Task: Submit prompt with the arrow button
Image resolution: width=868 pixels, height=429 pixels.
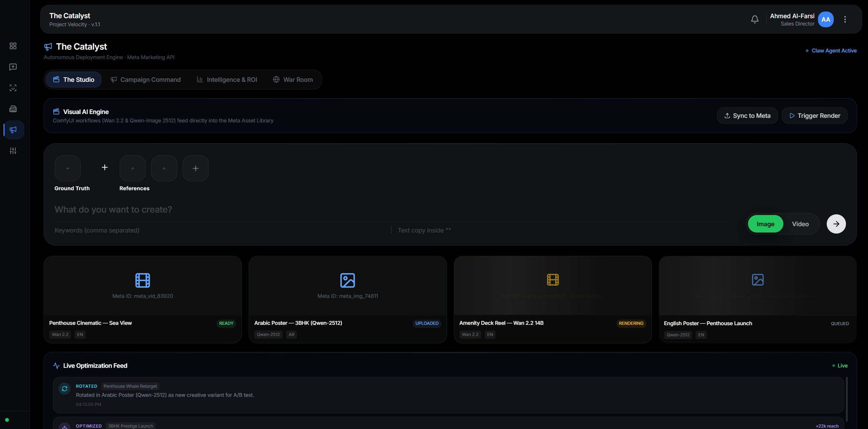Action: [x=836, y=224]
